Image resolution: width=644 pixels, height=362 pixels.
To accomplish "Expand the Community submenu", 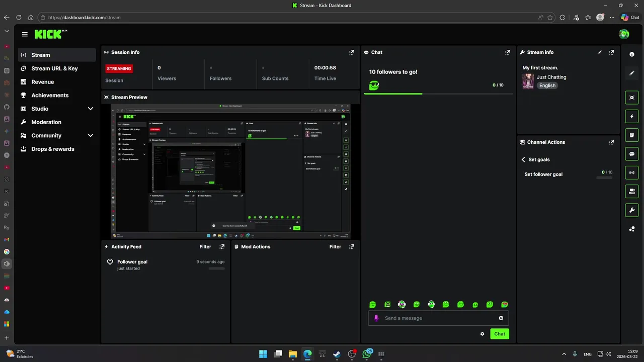I will (x=91, y=136).
